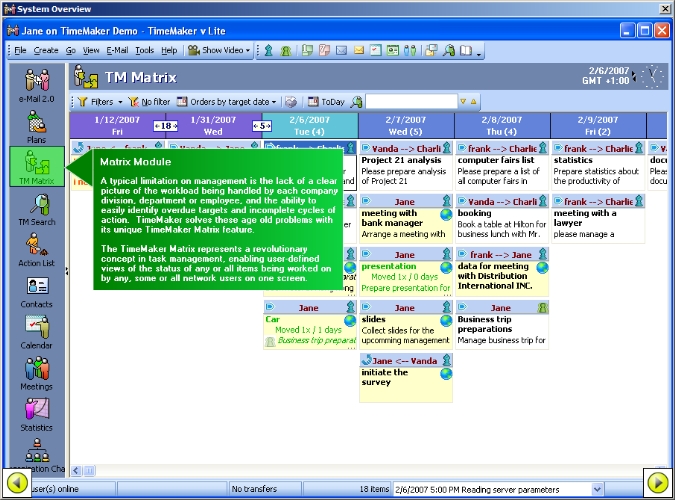Open the File menu

coord(20,50)
